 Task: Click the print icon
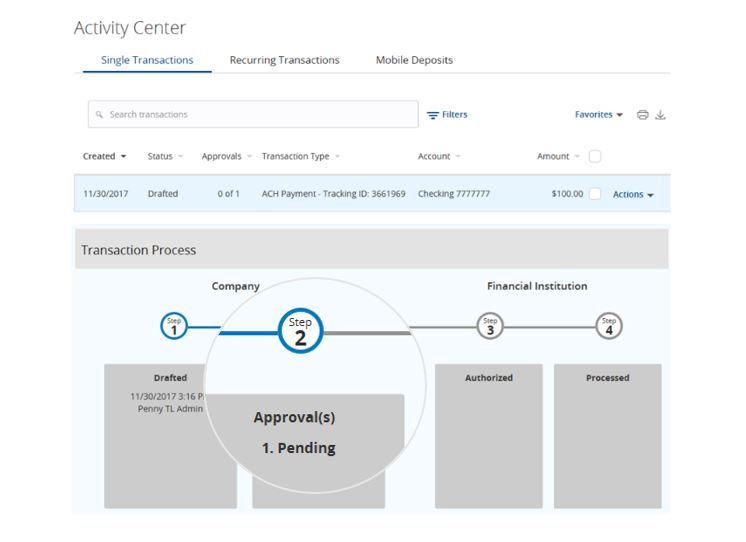click(x=642, y=115)
